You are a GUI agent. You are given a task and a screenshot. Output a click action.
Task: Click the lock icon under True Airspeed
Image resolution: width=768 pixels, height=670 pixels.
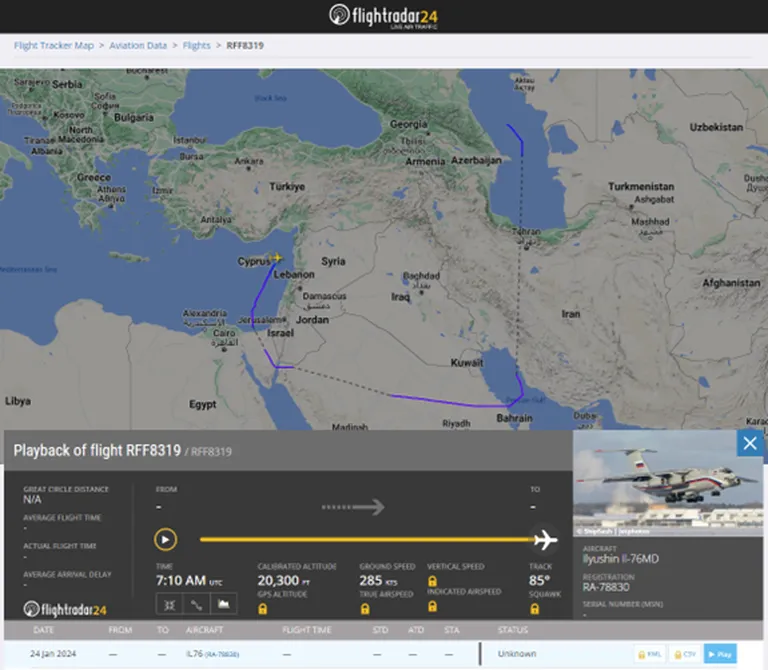(x=364, y=609)
